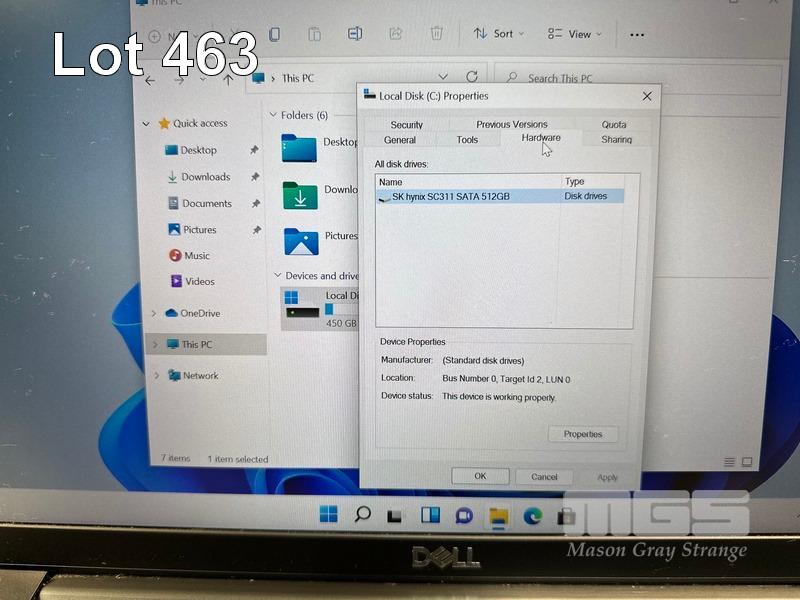Viewport: 800px width, 600px height.
Task: Click the Delete trash can icon
Action: click(437, 34)
